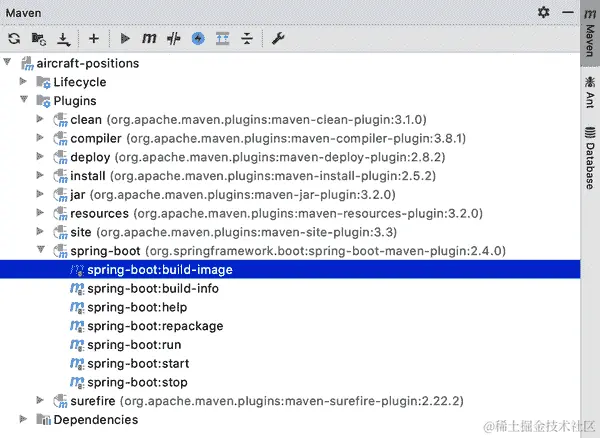600x438 pixels.
Task: Click maven-compiler-plugin:3.8.1 text
Action: (374, 138)
